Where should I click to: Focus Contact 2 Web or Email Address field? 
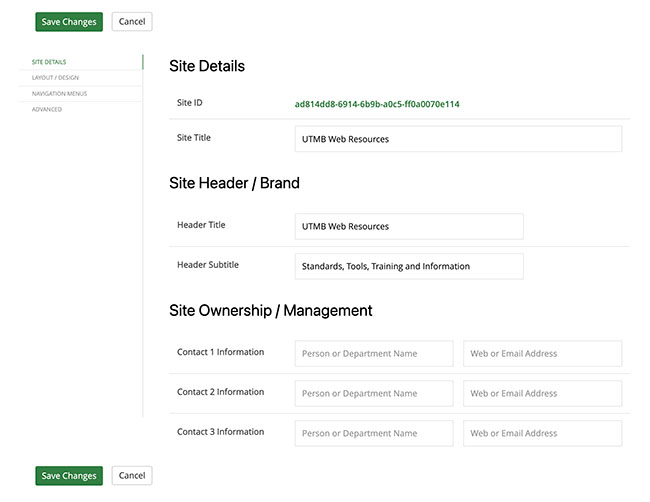[x=542, y=393]
